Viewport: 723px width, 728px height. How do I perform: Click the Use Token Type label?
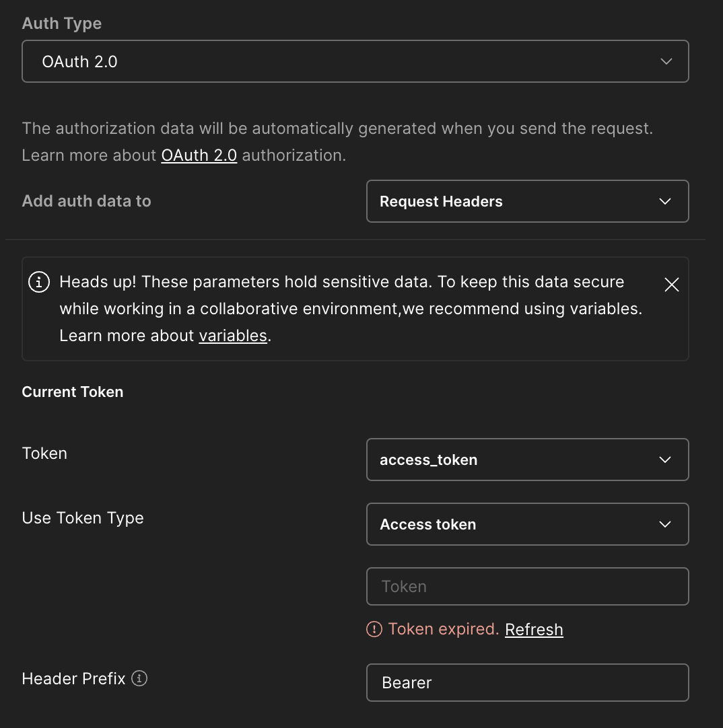[x=83, y=518]
